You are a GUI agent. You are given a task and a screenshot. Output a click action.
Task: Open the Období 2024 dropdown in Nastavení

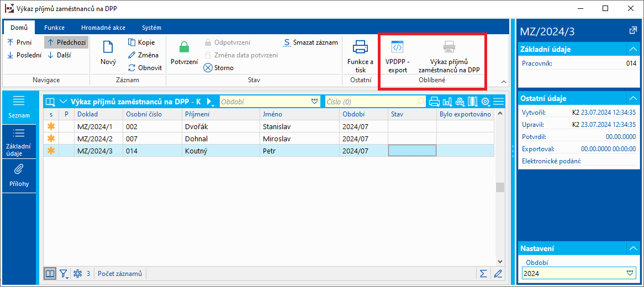[x=631, y=273]
